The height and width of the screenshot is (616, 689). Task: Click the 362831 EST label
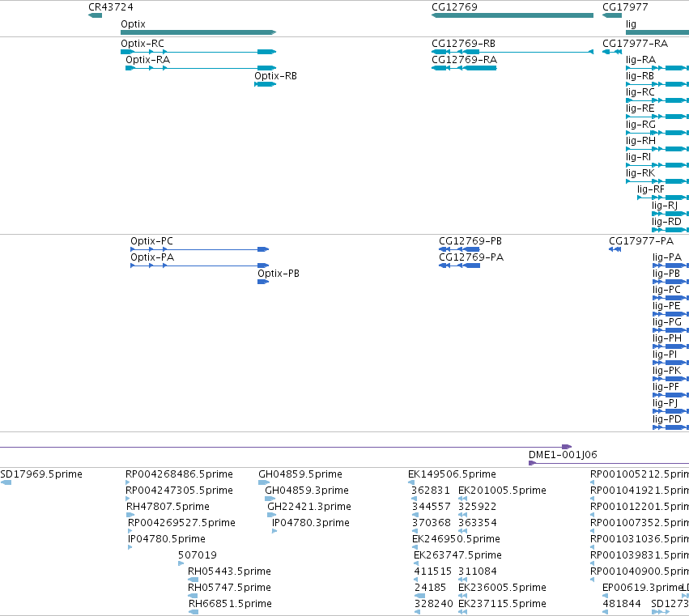pyautogui.click(x=431, y=491)
